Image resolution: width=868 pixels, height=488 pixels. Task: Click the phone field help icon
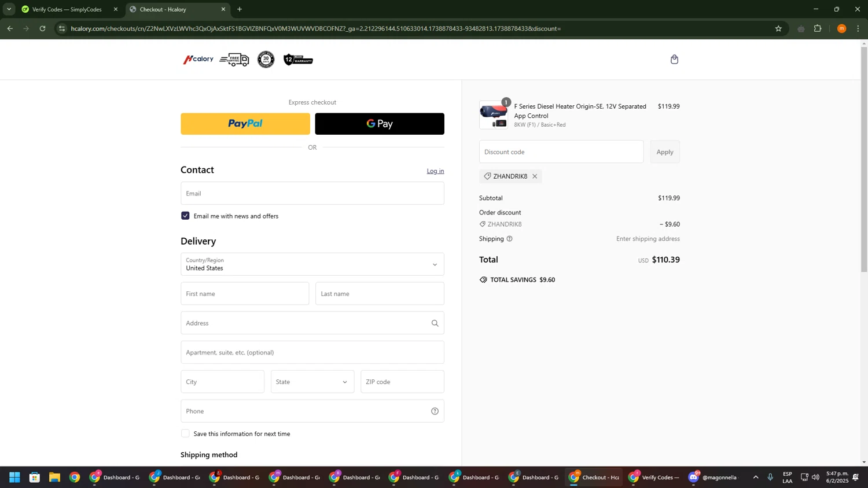tap(435, 411)
